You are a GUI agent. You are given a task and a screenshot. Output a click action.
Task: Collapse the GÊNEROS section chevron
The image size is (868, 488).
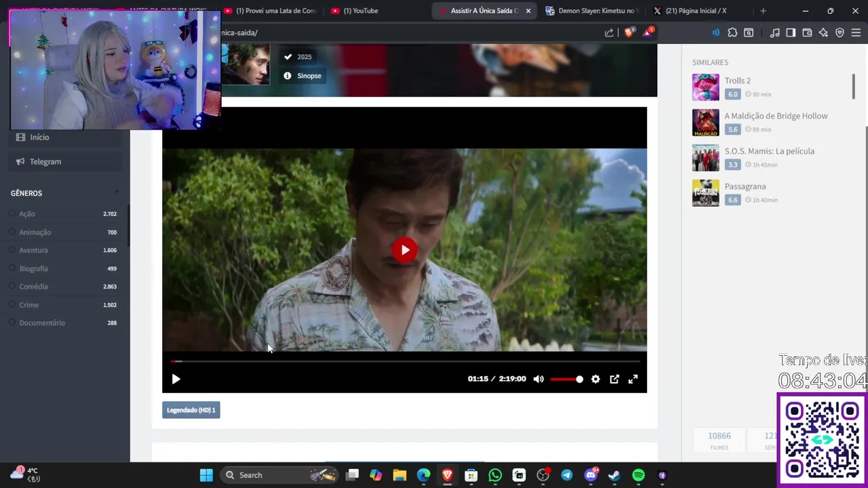pyautogui.click(x=117, y=193)
